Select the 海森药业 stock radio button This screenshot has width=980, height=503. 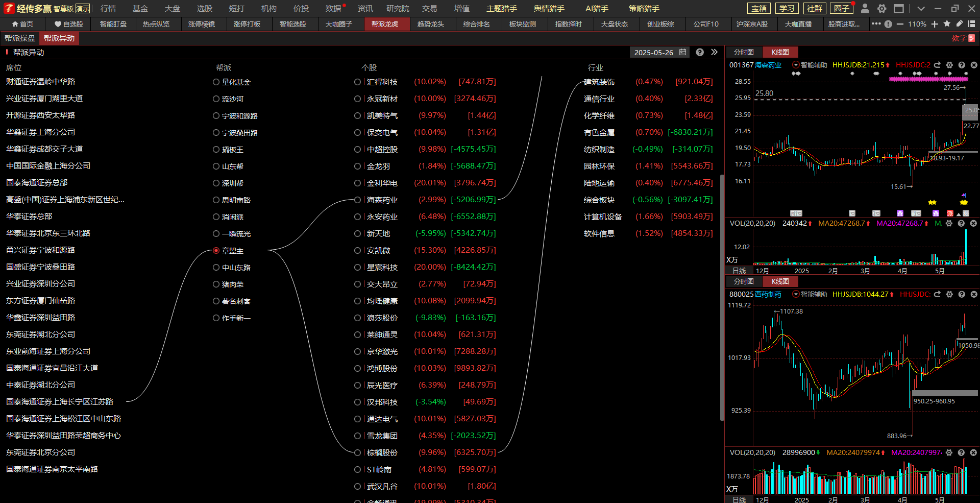tap(357, 200)
